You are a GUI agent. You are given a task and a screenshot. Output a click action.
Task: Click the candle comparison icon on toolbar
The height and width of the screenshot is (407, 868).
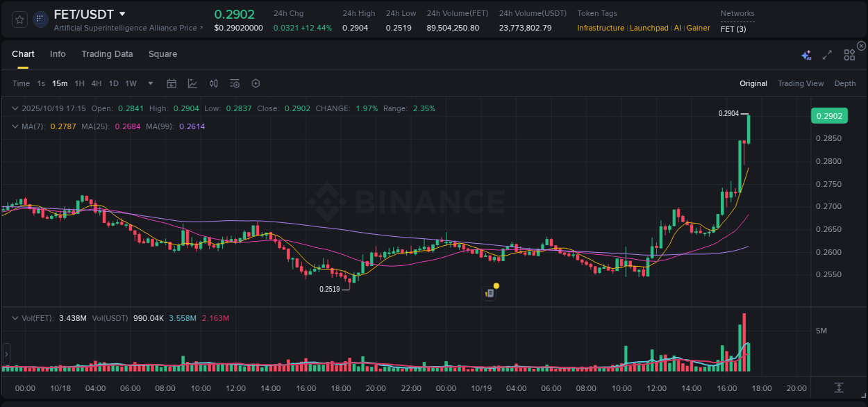tap(214, 83)
